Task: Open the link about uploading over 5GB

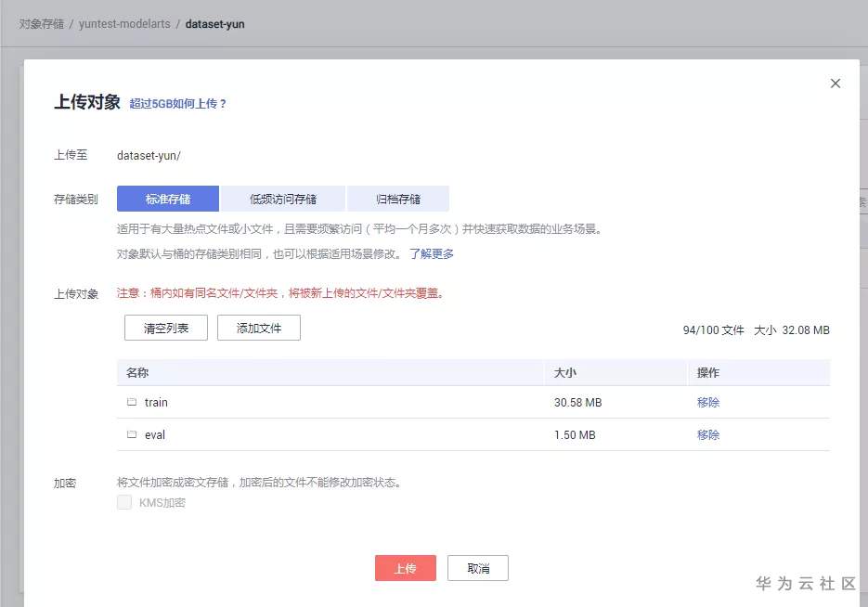Action: pyautogui.click(x=177, y=103)
